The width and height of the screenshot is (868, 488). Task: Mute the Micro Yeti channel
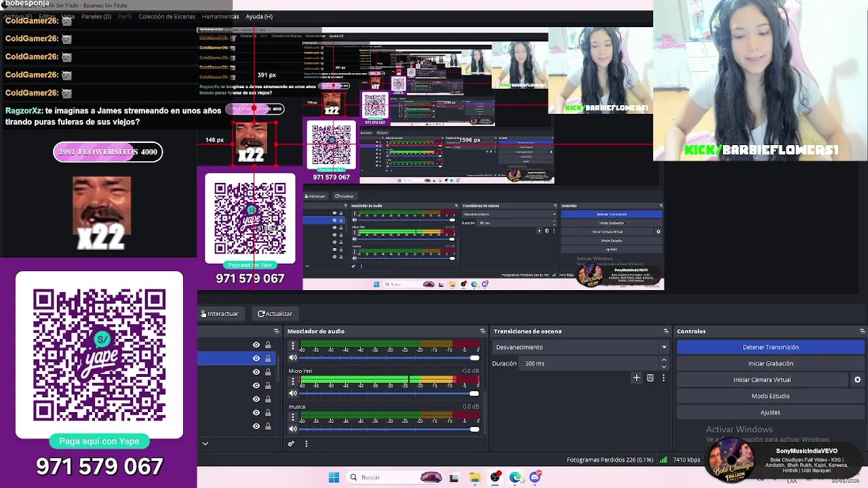293,393
